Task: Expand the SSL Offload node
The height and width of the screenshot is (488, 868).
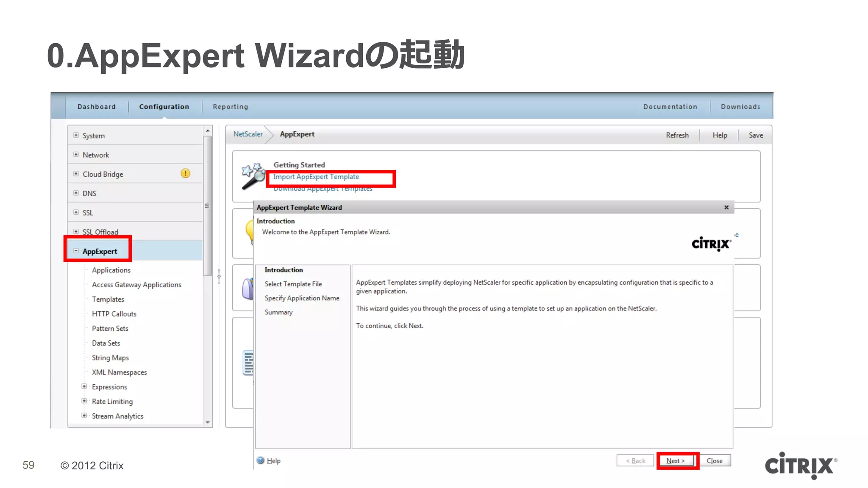Action: click(76, 231)
